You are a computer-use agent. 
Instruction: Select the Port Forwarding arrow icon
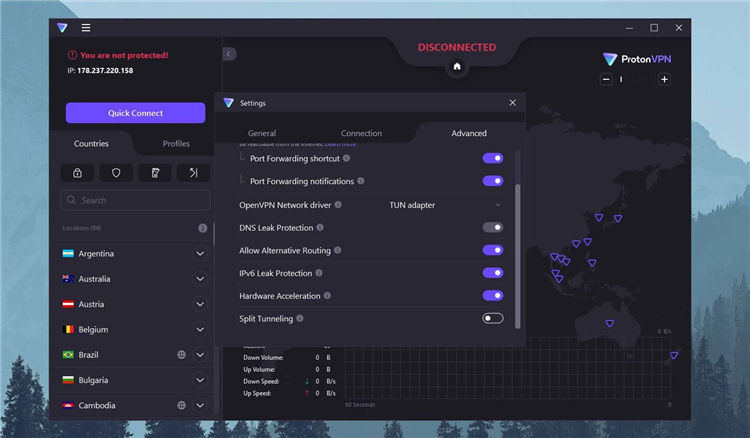click(193, 173)
